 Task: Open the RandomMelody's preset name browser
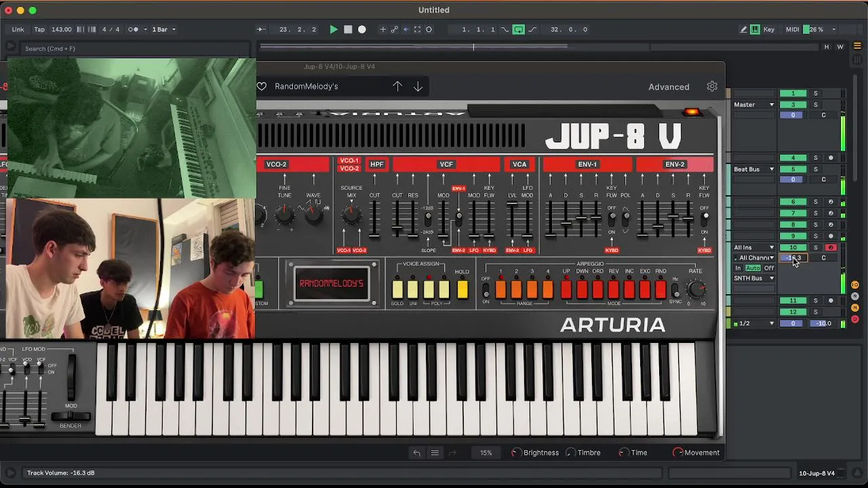click(x=307, y=86)
